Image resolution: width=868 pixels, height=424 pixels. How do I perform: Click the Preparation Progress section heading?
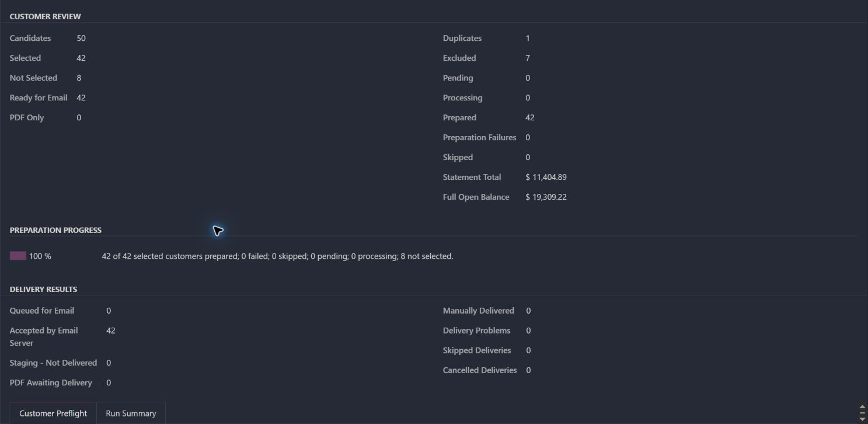(x=55, y=230)
